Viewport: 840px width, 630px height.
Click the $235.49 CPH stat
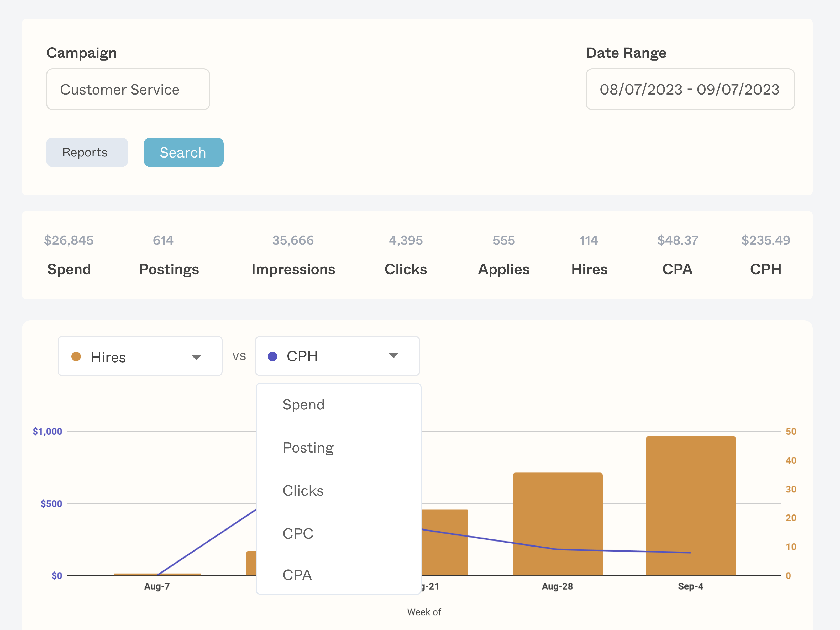765,240
